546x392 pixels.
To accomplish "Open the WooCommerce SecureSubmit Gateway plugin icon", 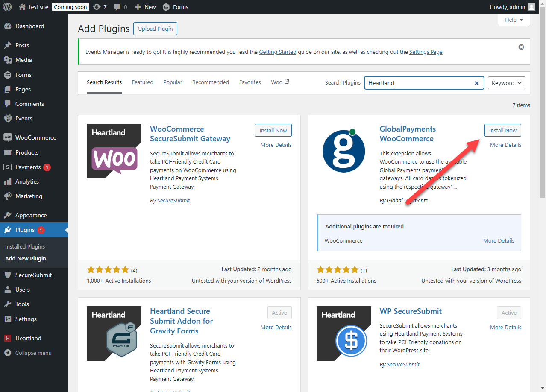I will [x=114, y=151].
